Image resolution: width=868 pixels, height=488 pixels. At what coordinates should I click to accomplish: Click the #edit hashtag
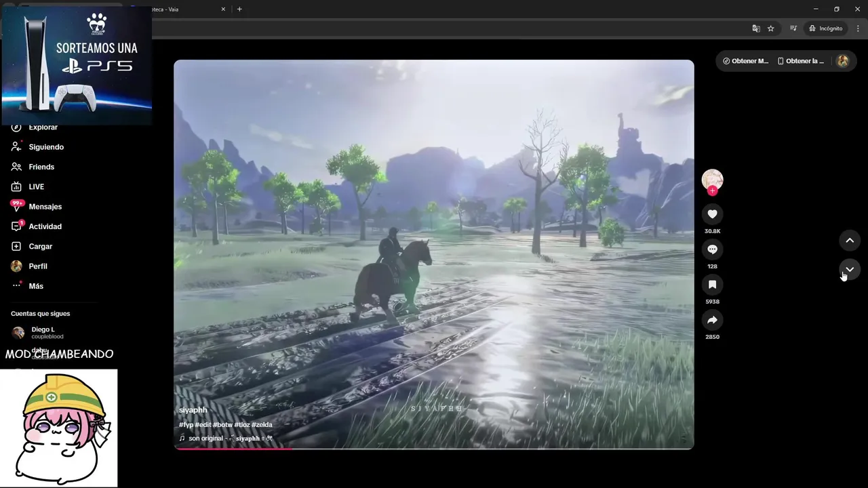tap(203, 425)
